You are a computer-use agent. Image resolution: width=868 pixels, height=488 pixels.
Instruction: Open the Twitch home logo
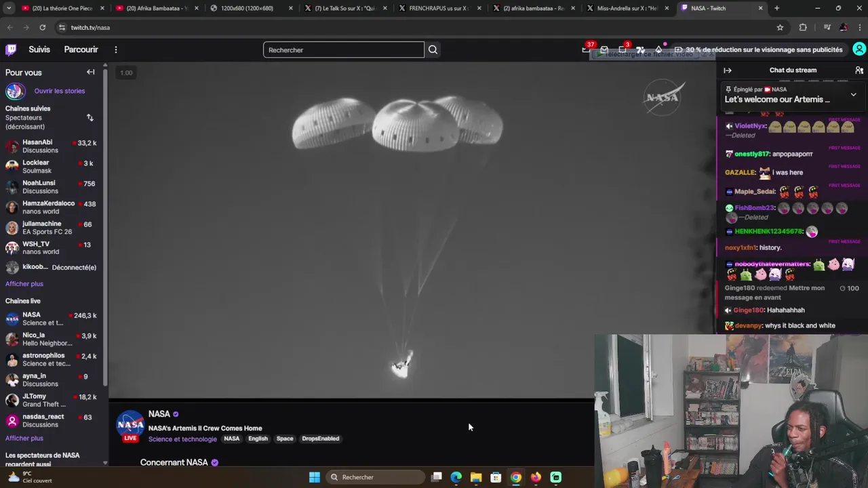[11, 49]
